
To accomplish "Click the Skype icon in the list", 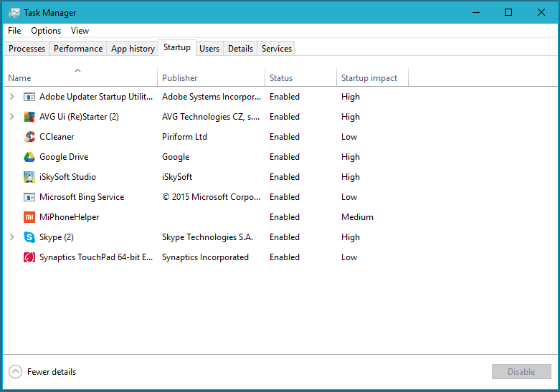I will (x=29, y=237).
